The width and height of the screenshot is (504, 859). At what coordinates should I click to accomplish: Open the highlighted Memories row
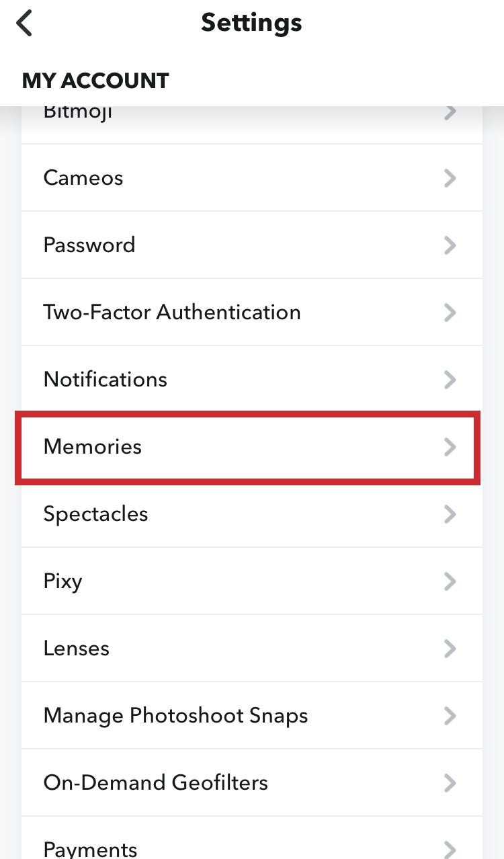click(93, 447)
